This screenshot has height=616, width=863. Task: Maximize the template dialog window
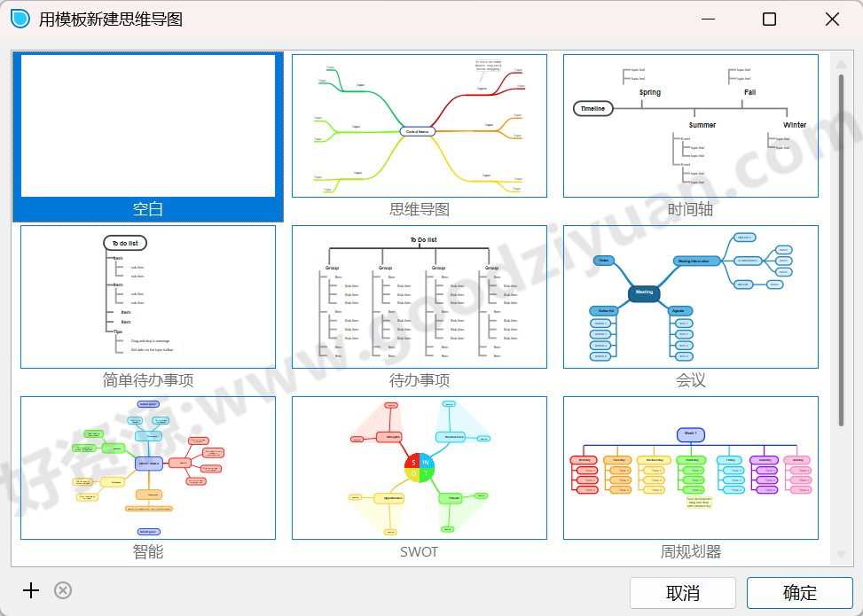coord(768,19)
